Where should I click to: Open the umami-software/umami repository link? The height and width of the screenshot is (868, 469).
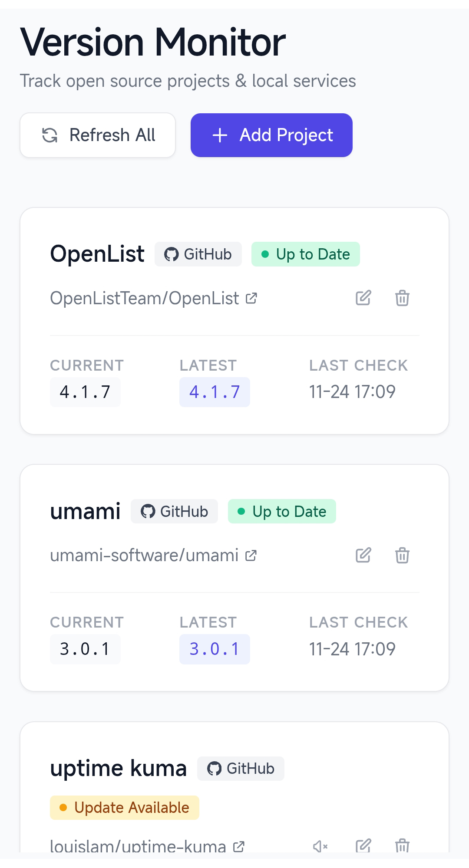pos(144,556)
